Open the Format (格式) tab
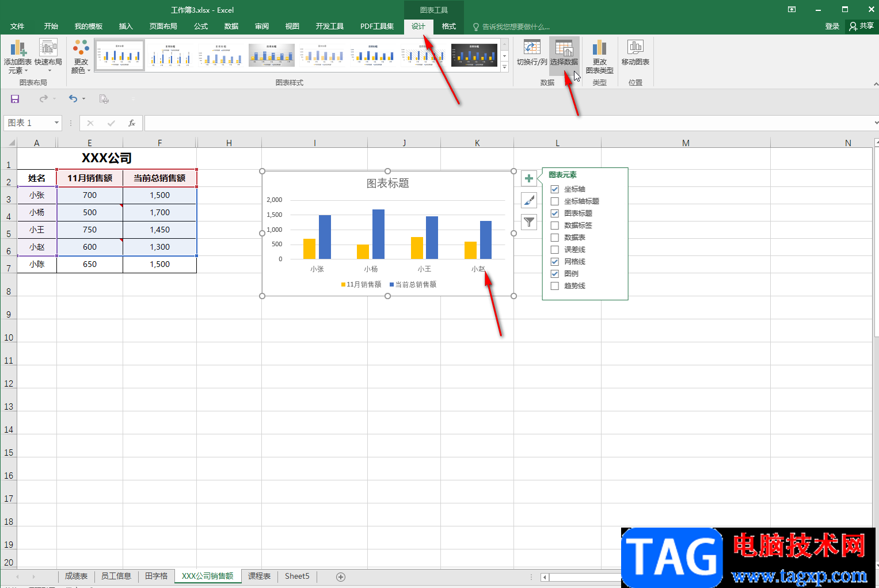The height and width of the screenshot is (588, 879). [449, 26]
